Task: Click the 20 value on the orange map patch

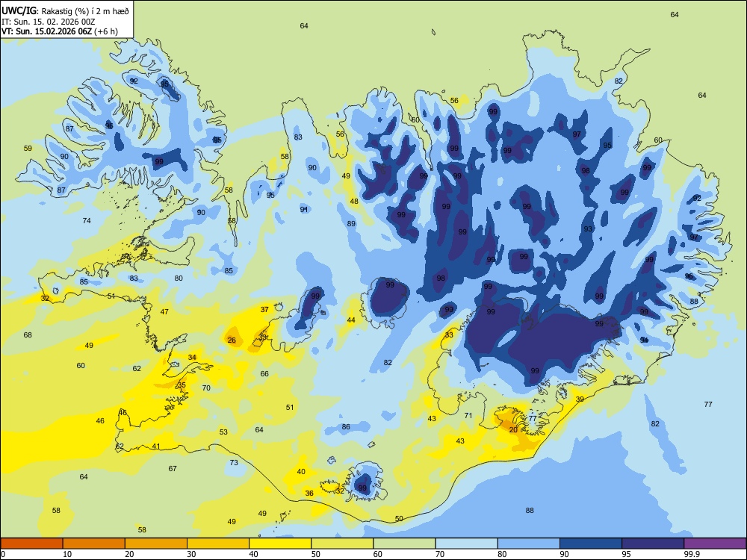Action: click(x=513, y=429)
